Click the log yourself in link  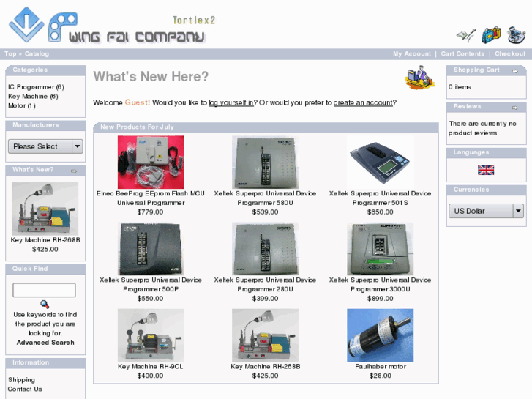(x=231, y=102)
